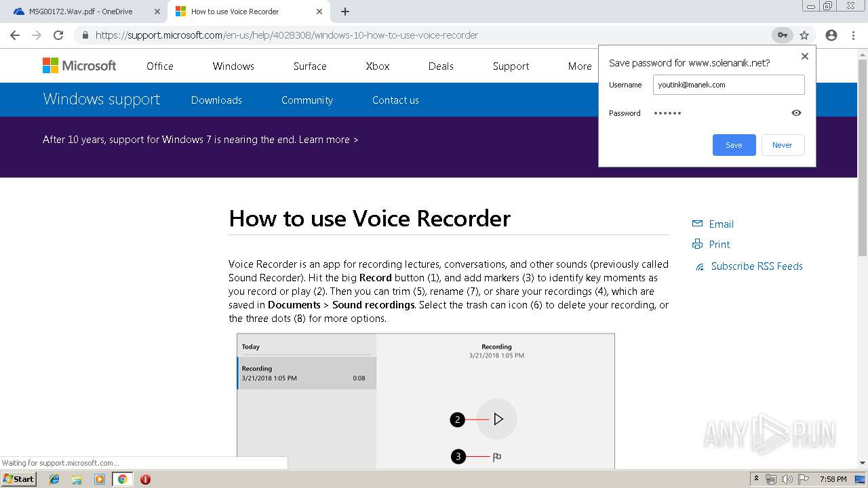
Task: Click the Windows support heading link
Action: coord(102,100)
